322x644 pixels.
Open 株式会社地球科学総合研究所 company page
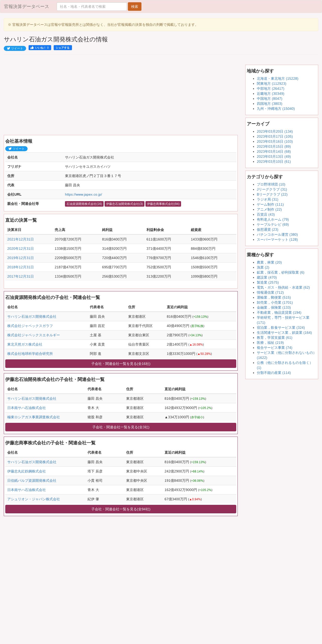tap(30, 354)
